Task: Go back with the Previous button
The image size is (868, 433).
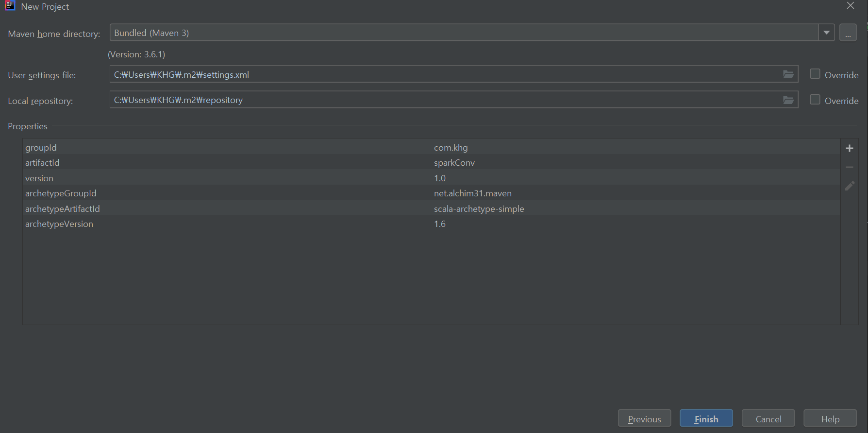Action: point(644,418)
